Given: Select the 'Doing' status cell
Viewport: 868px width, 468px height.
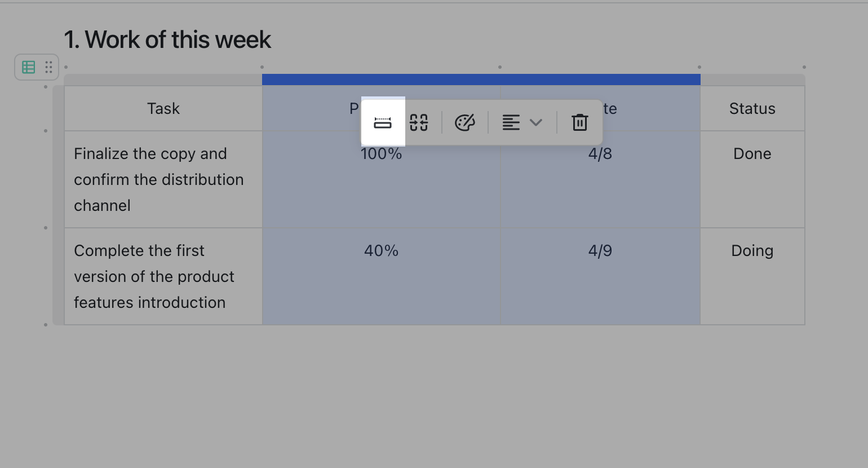Looking at the screenshot, I should [752, 250].
